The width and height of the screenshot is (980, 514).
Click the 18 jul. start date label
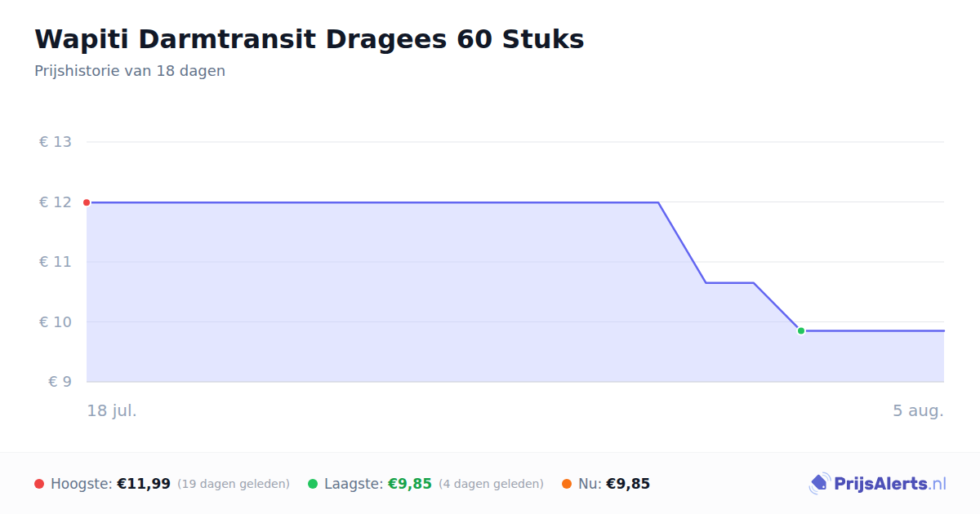[112, 410]
